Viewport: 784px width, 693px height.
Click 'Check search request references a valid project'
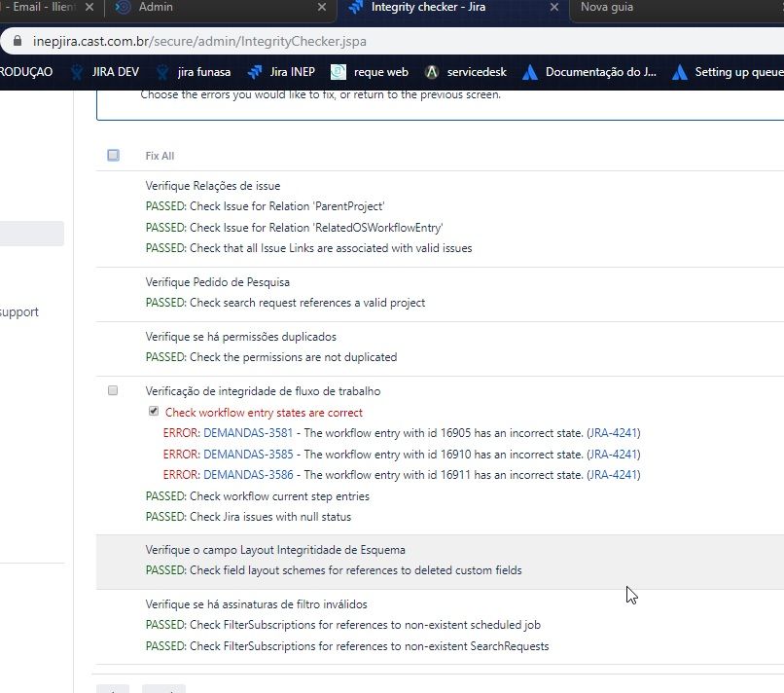285,303
